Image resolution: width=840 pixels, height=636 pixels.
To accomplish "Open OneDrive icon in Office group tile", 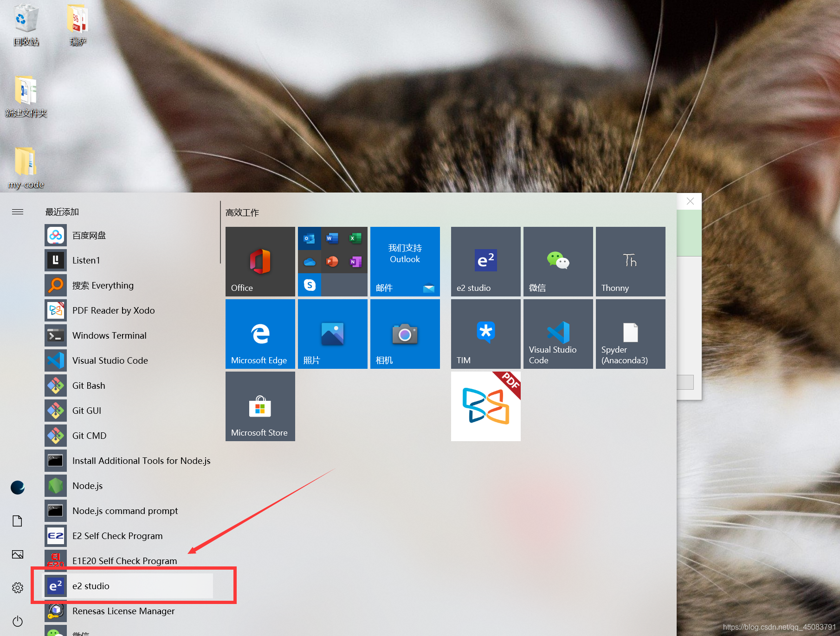I will click(310, 262).
